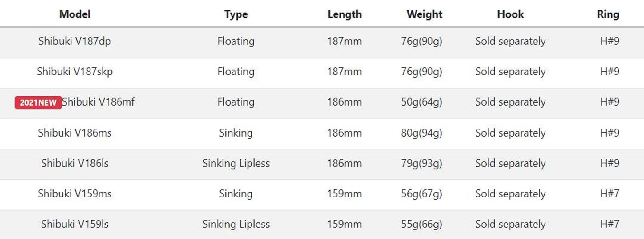Viewport: 644px width, 239px height.
Task: Select the Shibuki V187skp model name
Action: tap(75, 72)
